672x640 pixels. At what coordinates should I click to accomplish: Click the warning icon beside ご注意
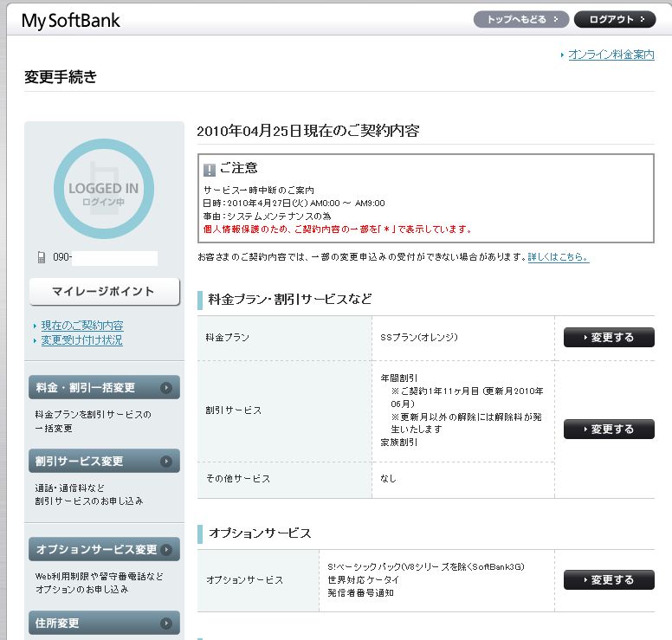pos(210,170)
